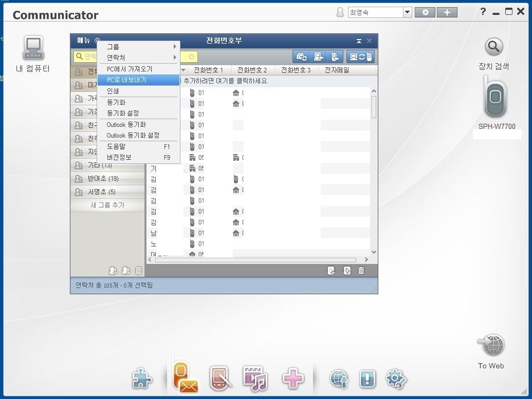
Task: Click the 장치 검색 magnifier icon
Action: [493, 47]
